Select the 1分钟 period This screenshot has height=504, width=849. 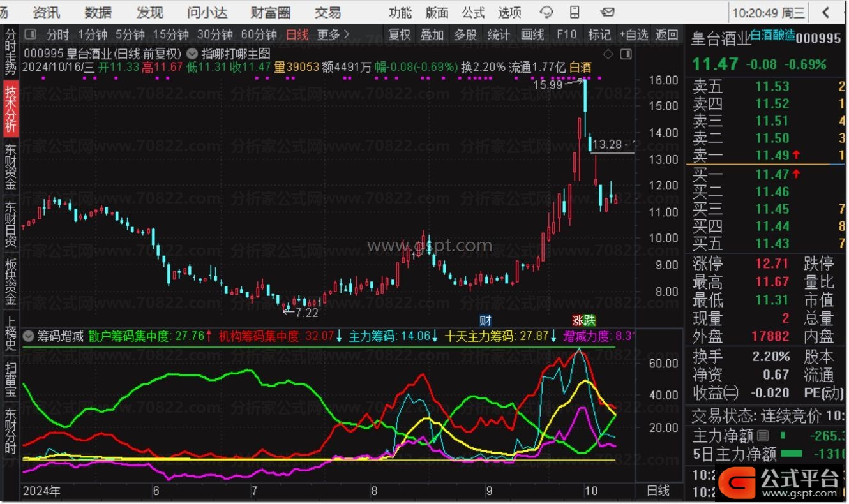[93, 34]
